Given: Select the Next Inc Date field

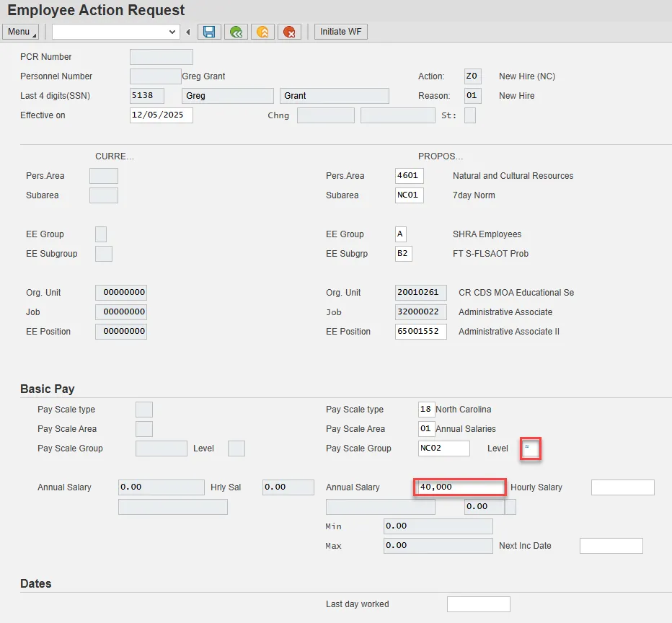Looking at the screenshot, I should [611, 546].
